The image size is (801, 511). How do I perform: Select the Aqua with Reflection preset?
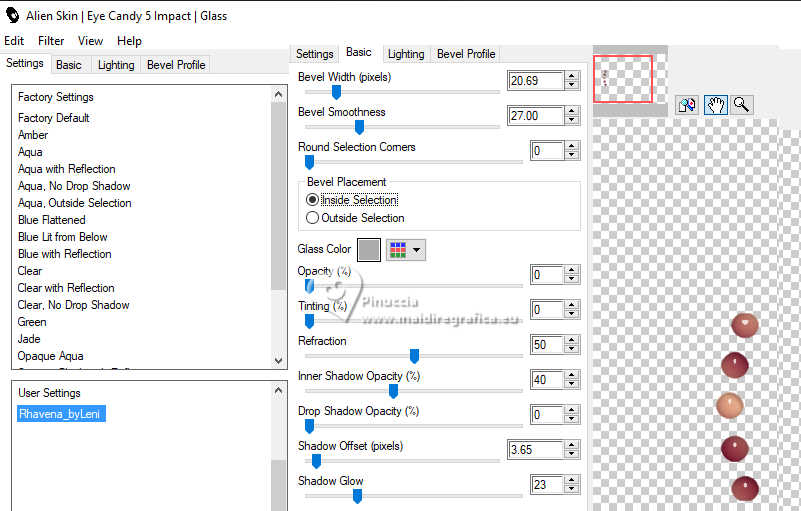tap(66, 169)
